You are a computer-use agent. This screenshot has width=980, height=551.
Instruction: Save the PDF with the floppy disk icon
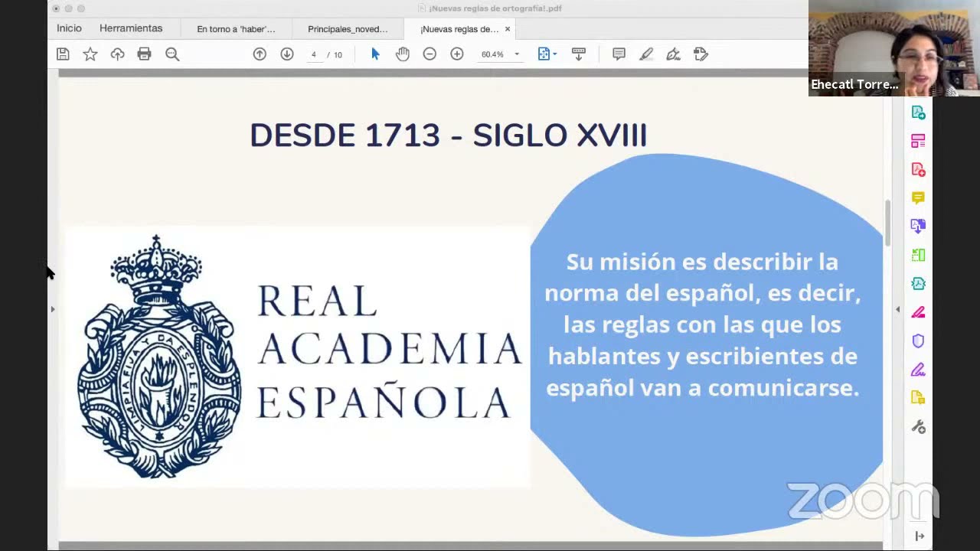63,54
